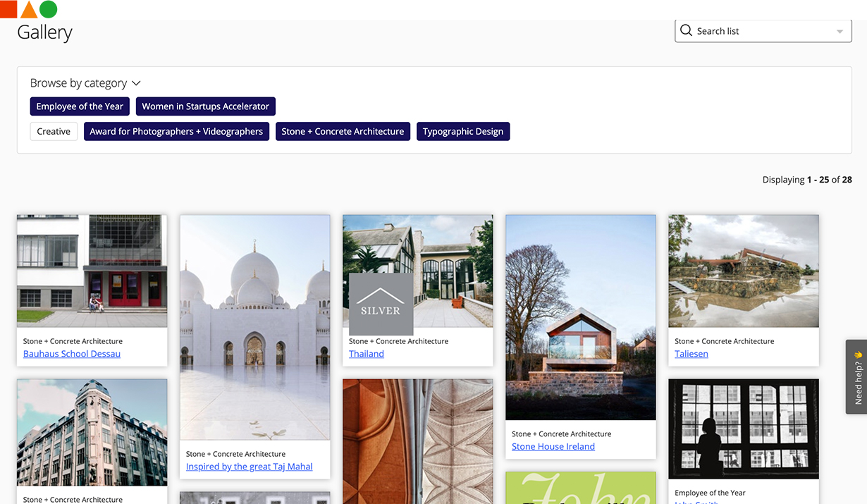This screenshot has width=867, height=504.
Task: Type in the Search list field
Action: point(761,31)
